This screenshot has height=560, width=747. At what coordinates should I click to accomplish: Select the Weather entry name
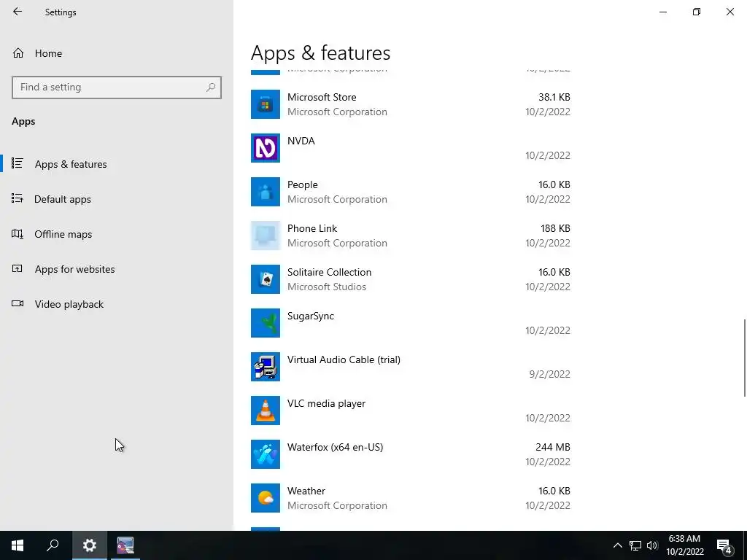[306, 491]
